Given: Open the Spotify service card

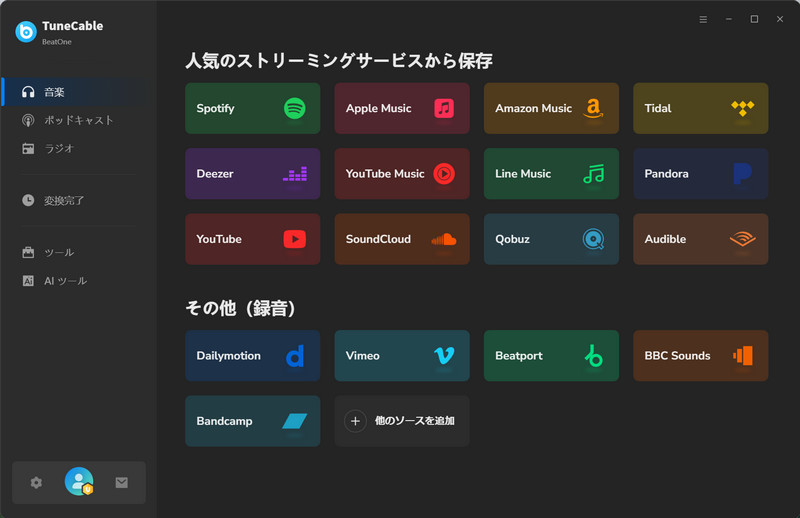Looking at the screenshot, I should pos(253,108).
